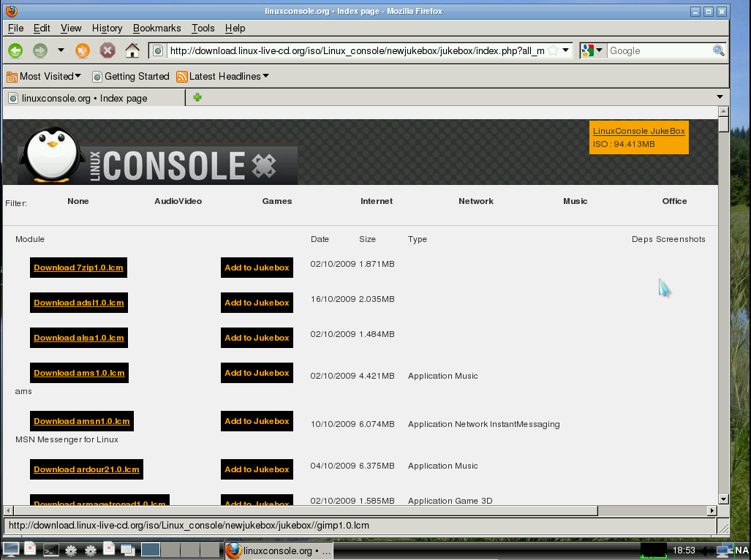
Task: Open the URL history dropdown arrow
Action: tap(566, 50)
